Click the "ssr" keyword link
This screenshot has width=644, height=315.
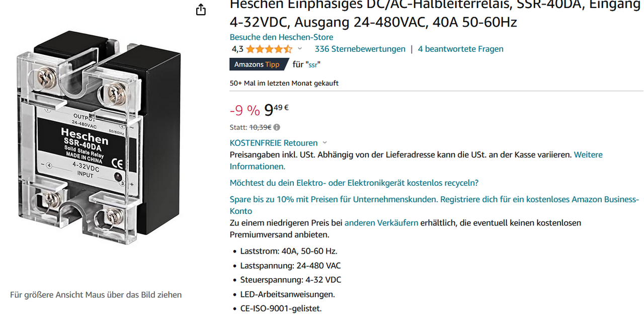[x=313, y=64]
